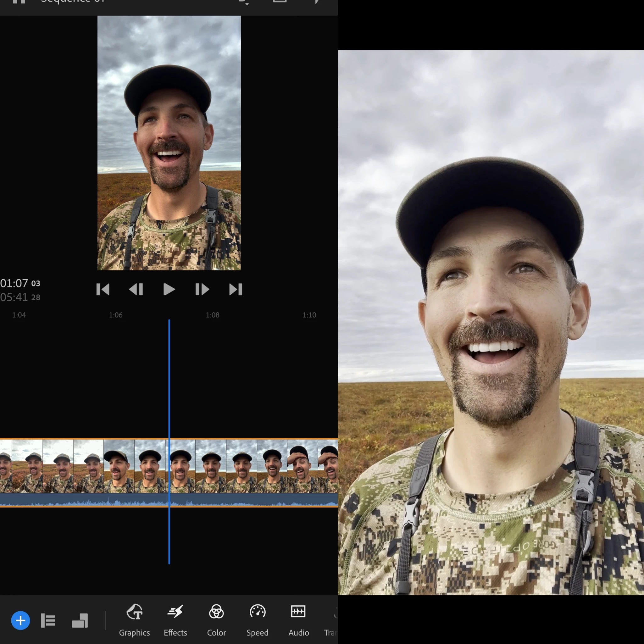Jump to the next edit point
Viewport: 644px width, 644px height.
235,289
